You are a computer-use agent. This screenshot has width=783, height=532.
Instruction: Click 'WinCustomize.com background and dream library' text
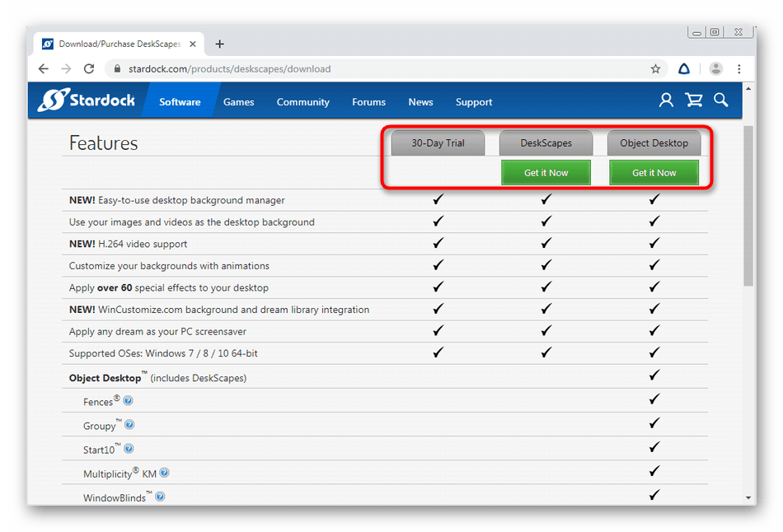tap(234, 310)
